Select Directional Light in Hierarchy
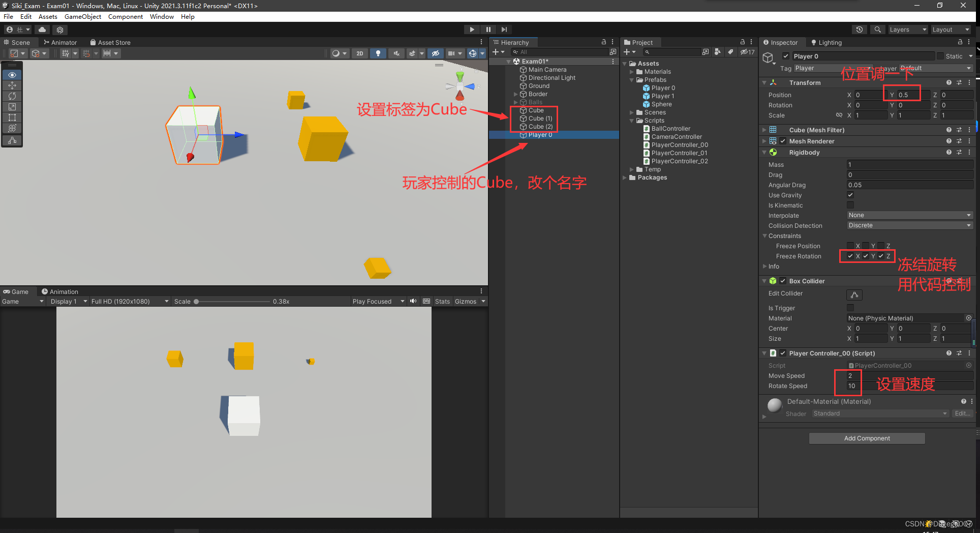Viewport: 980px width, 533px height. [552, 78]
